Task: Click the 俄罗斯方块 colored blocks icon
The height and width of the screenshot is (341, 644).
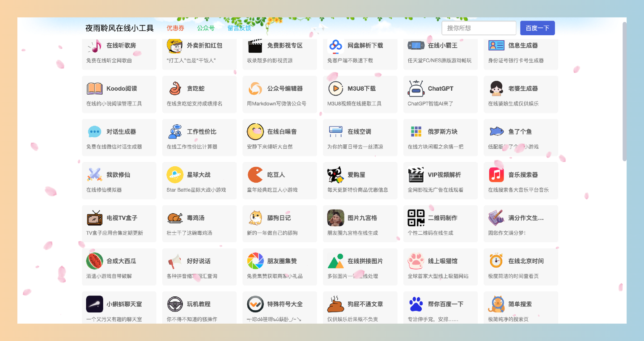Action: 416,131
